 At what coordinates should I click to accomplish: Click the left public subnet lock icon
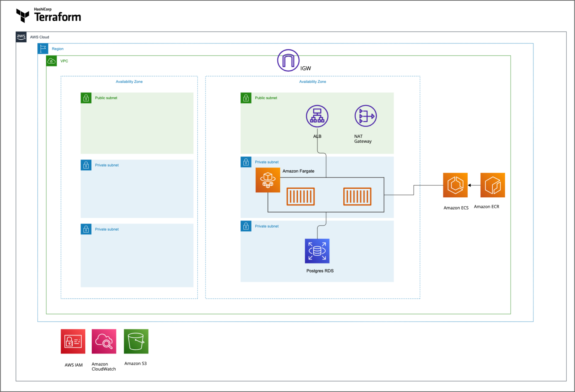pyautogui.click(x=86, y=98)
